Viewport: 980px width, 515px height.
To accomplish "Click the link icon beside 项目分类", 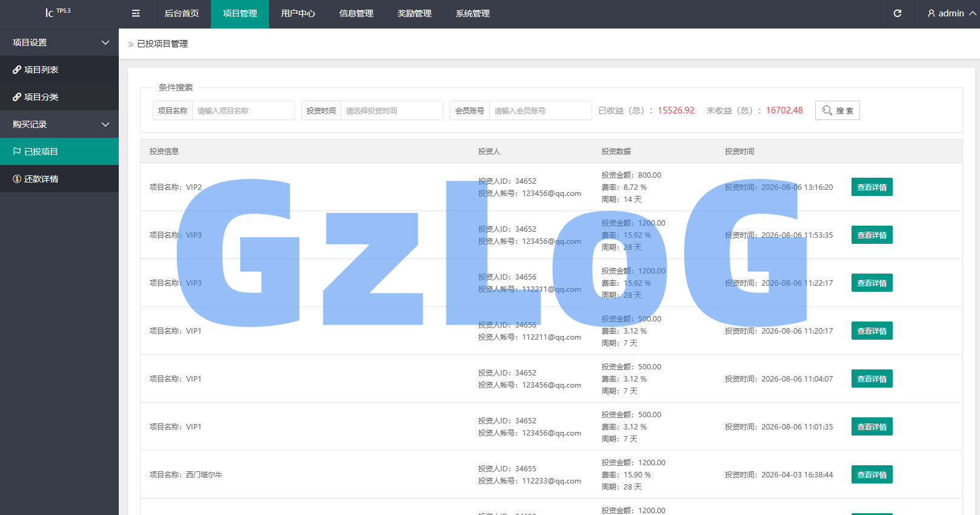I will point(17,97).
